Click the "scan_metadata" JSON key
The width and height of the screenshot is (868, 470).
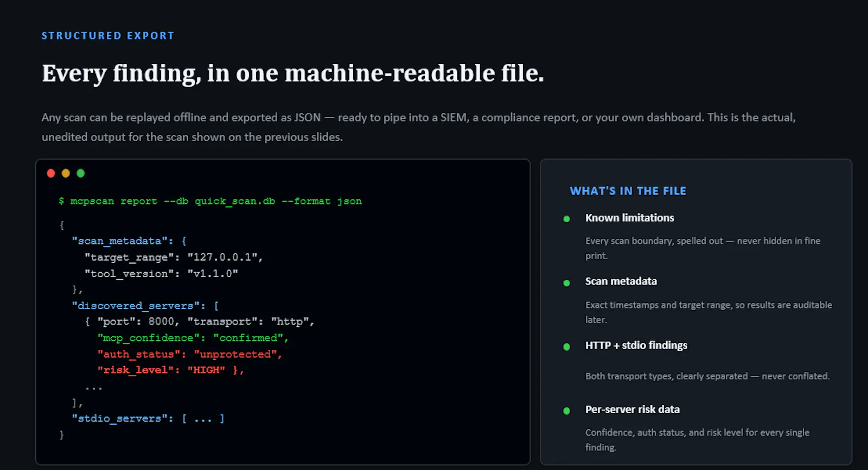(119, 241)
